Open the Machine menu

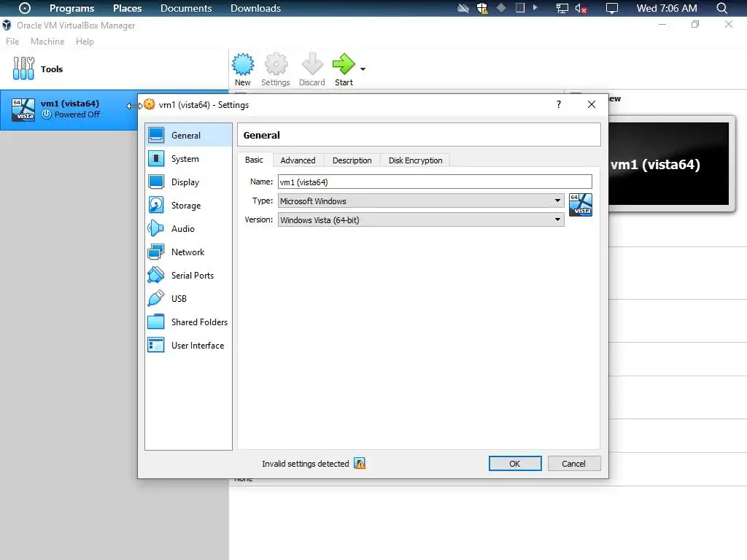coord(47,42)
